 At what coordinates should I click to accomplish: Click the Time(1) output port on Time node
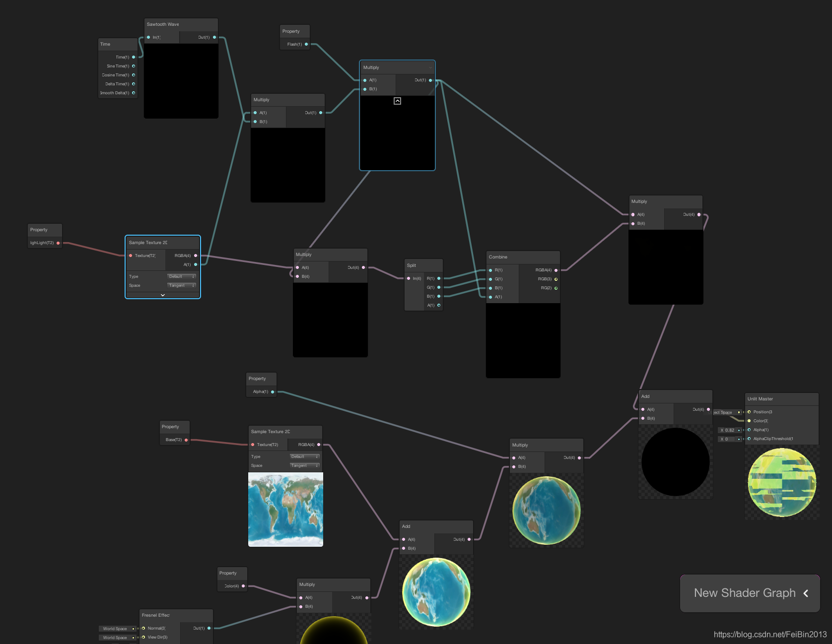click(x=134, y=57)
